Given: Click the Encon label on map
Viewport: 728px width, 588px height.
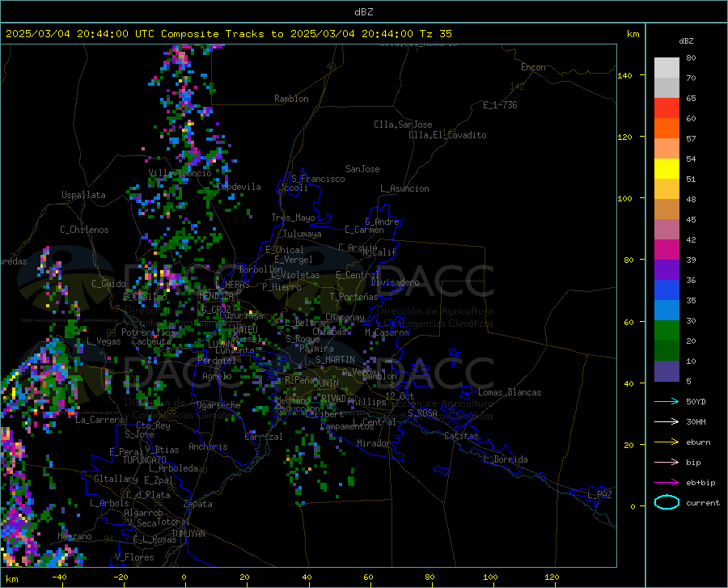Looking at the screenshot, I should [x=534, y=67].
